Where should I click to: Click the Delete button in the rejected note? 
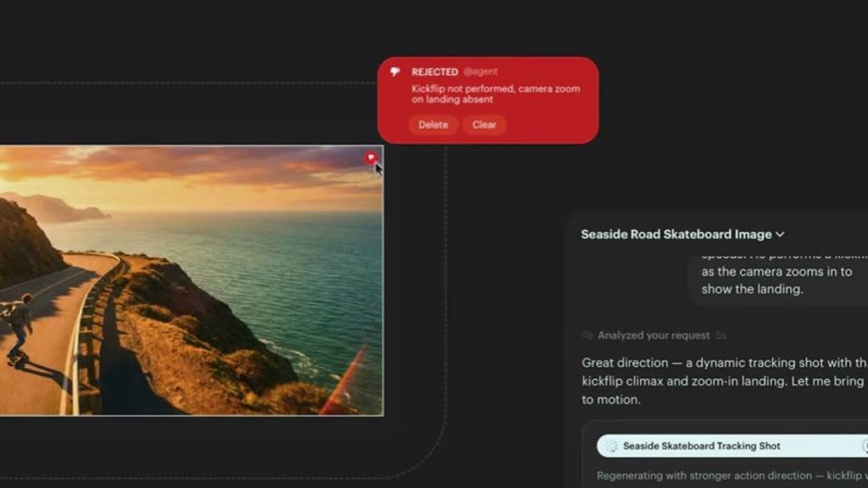click(433, 125)
